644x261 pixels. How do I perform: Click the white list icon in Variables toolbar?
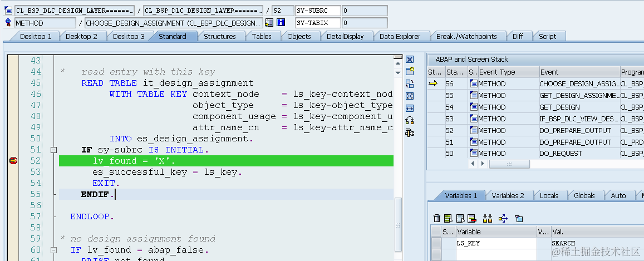point(460,218)
